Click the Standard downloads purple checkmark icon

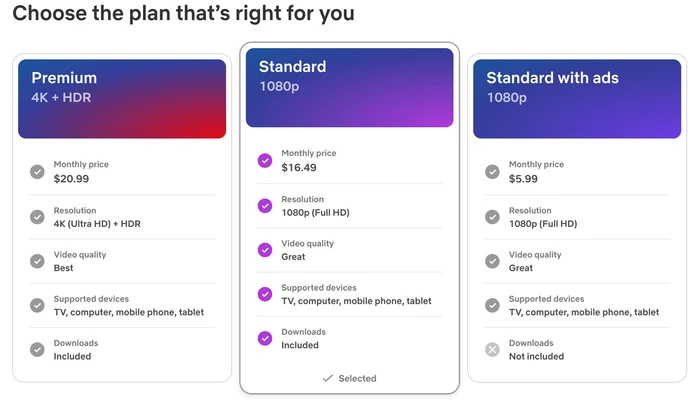[265, 338]
